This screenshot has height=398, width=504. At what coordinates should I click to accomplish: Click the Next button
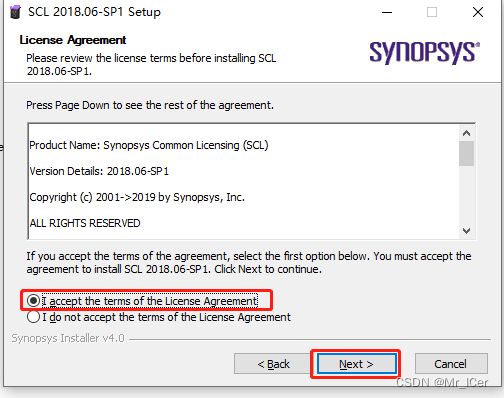pos(356,364)
